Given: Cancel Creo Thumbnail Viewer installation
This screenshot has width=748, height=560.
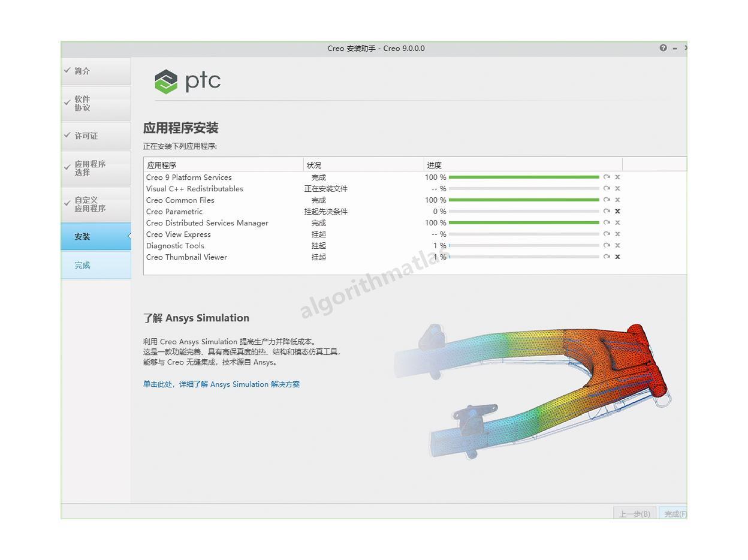Looking at the screenshot, I should point(617,257).
